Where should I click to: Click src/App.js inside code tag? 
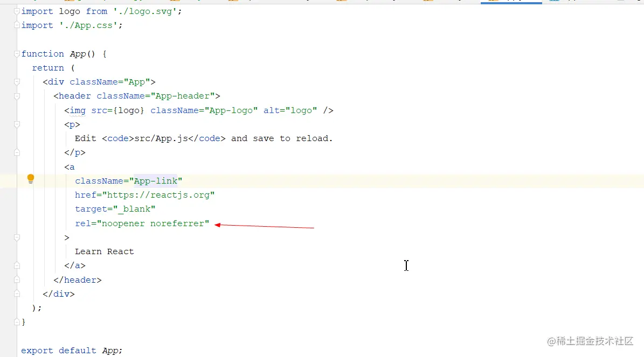click(162, 138)
